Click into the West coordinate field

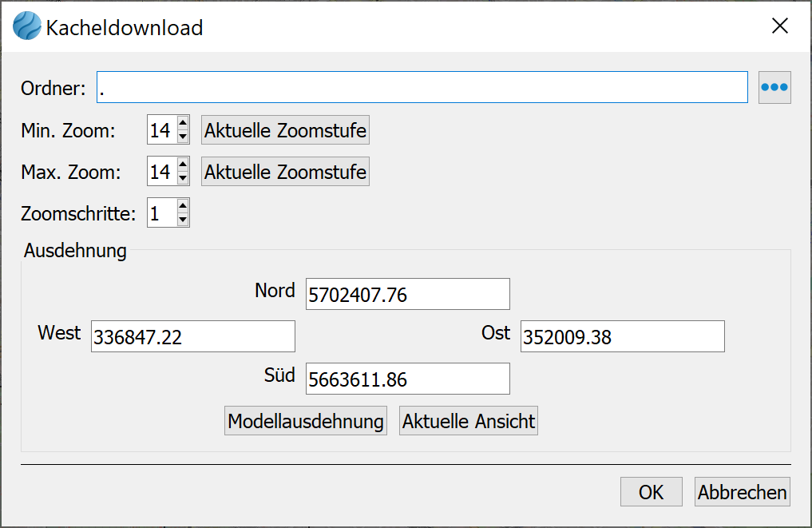click(x=192, y=337)
